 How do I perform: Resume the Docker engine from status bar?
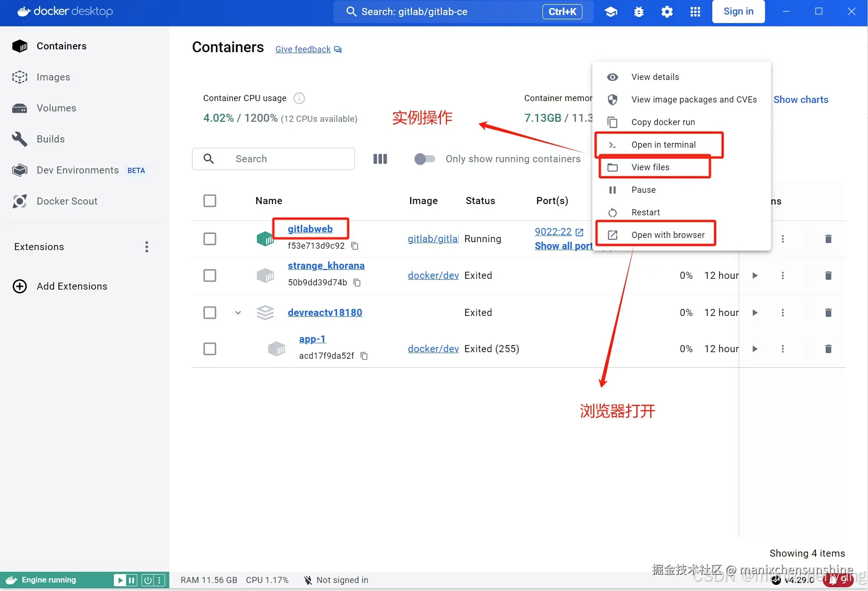point(120,580)
